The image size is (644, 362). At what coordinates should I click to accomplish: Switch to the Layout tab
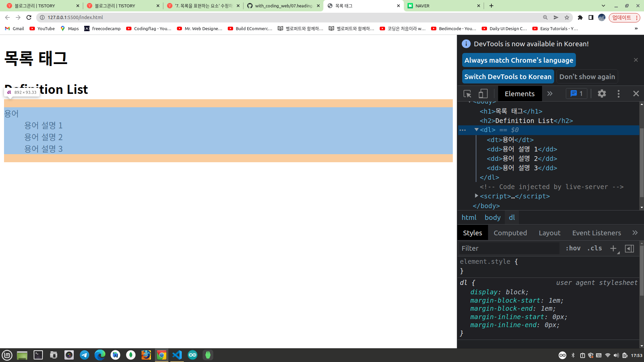coord(549,233)
